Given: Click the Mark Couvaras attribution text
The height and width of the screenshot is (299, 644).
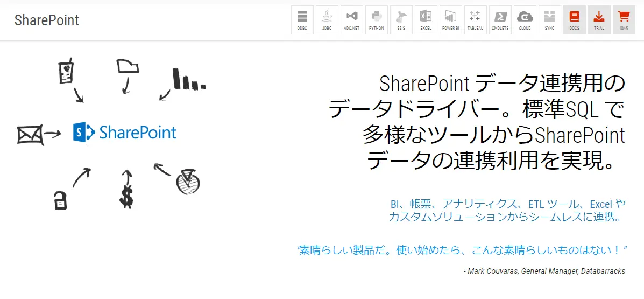Looking at the screenshot, I should pos(544,271).
